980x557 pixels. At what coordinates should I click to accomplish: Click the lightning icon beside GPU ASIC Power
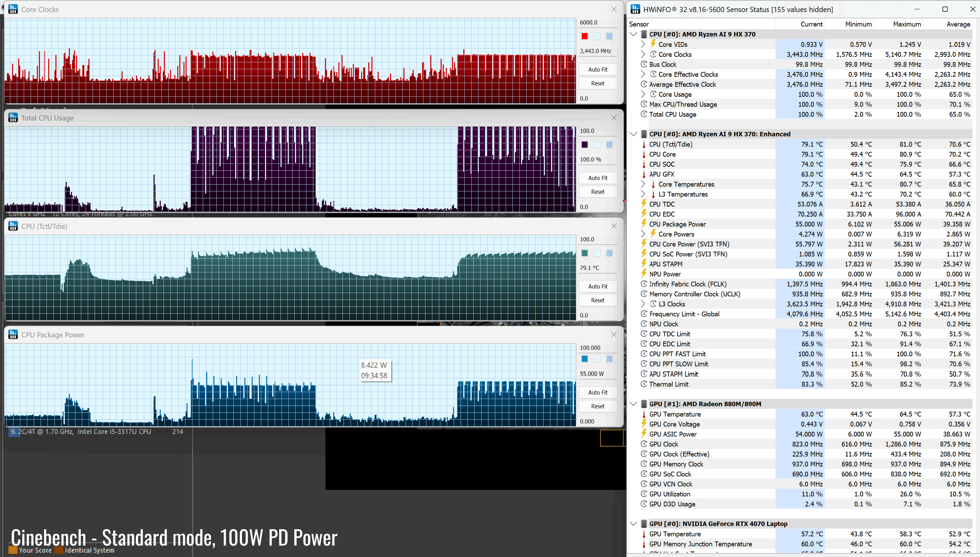coord(644,434)
